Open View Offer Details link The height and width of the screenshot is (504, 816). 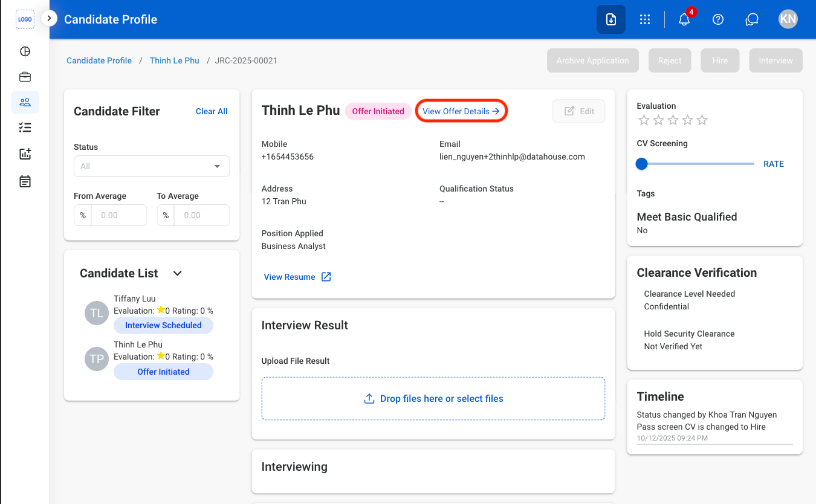point(461,111)
